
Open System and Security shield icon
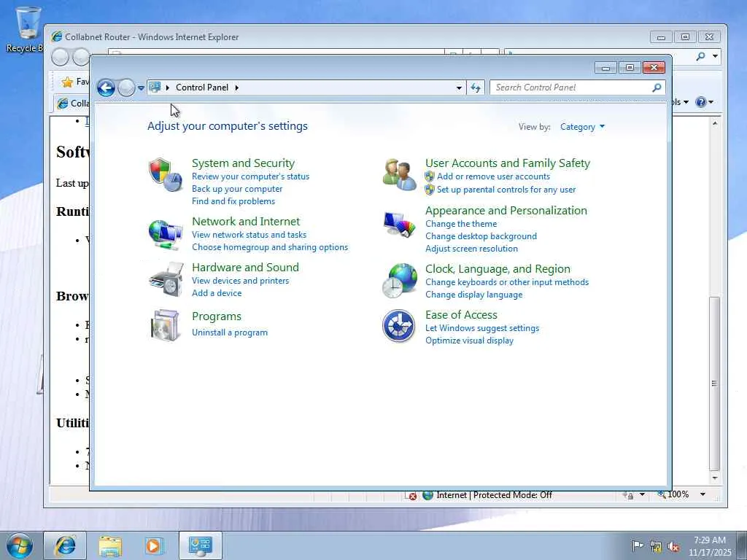tap(166, 175)
